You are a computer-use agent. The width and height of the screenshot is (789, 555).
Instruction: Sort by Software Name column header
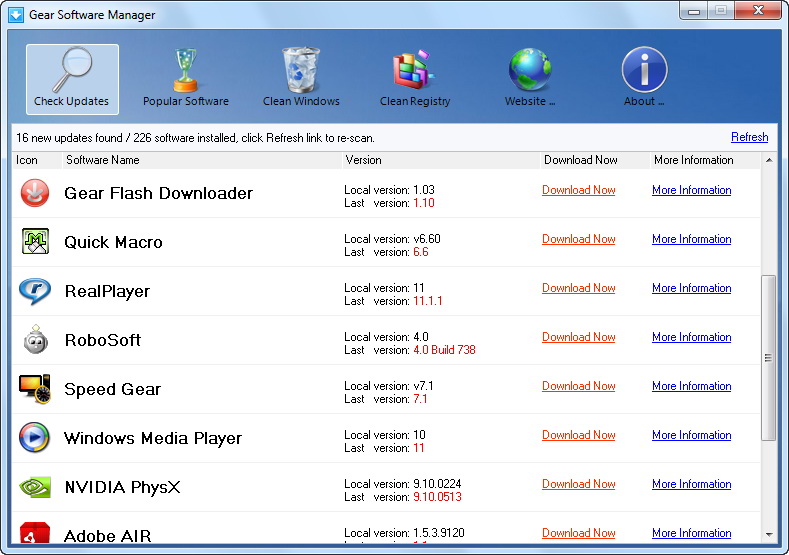[x=202, y=160]
